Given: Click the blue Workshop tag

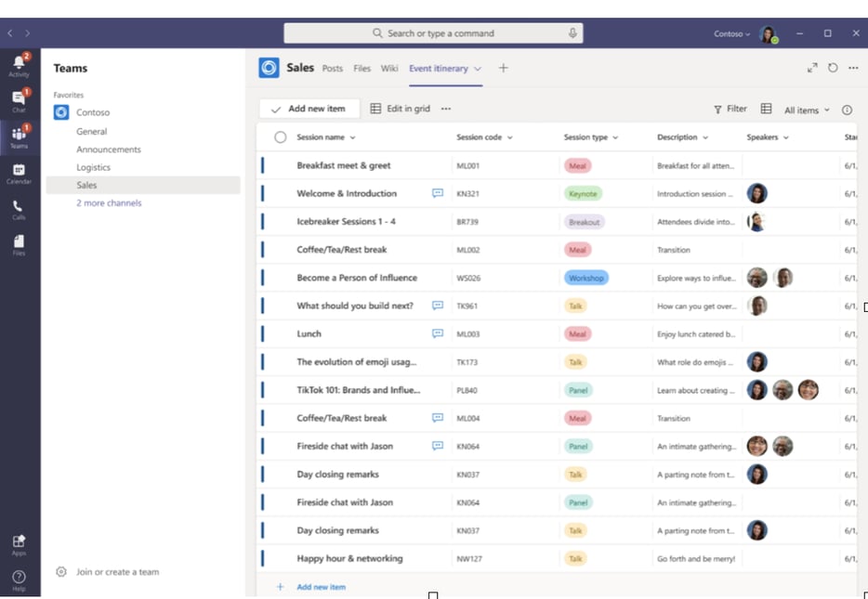Looking at the screenshot, I should tap(586, 278).
